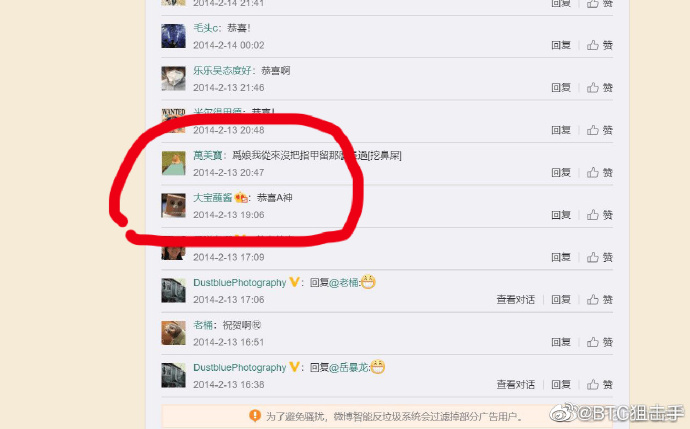View conversation on the 16:38 comment
Screen dimensions: 690x429
point(516,385)
